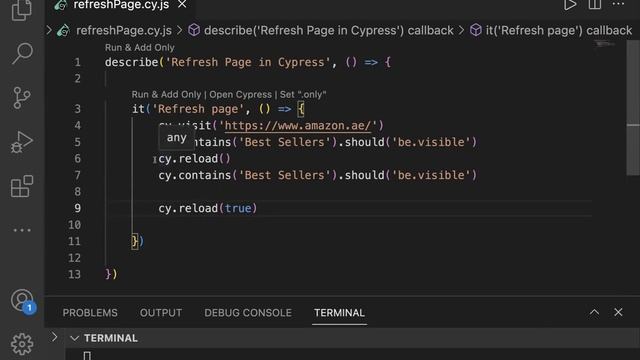Place cursor on cy.reload(true) line

coord(207,208)
